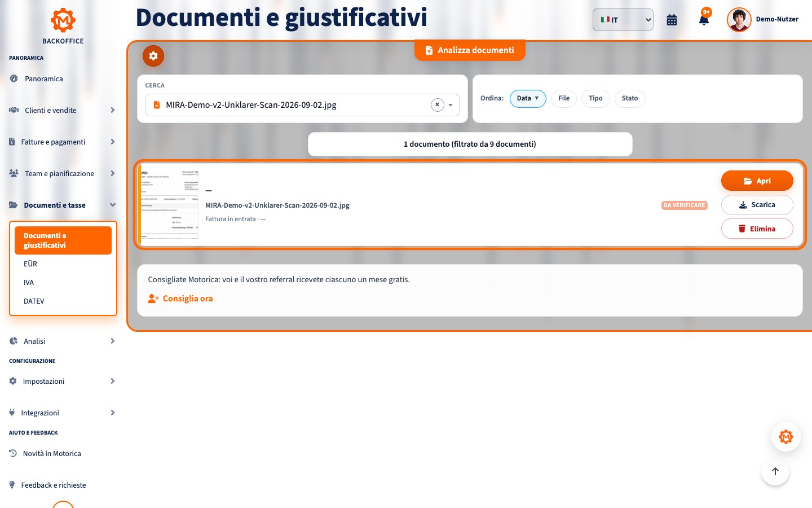Open the calendar icon in header
812x508 pixels.
(672, 20)
